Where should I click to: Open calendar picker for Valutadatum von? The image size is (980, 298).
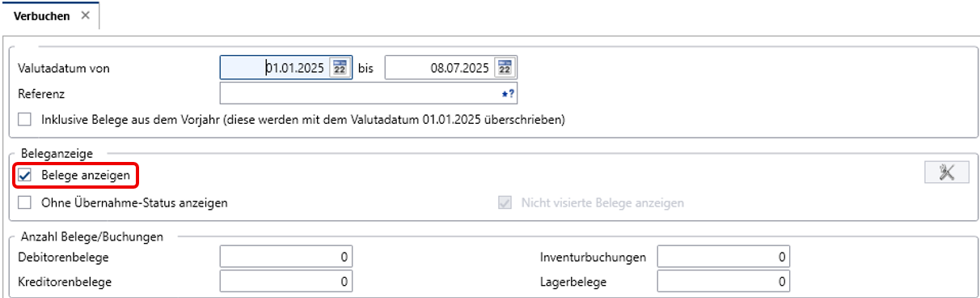pos(340,68)
